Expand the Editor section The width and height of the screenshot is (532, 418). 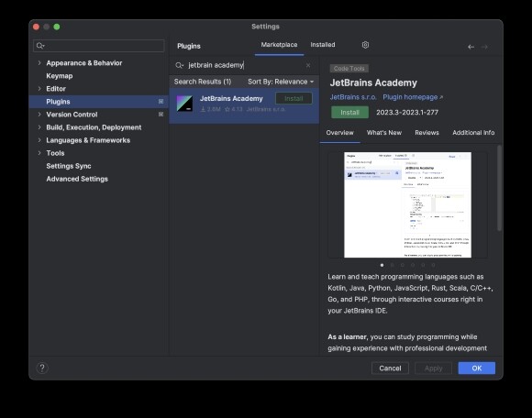39,89
